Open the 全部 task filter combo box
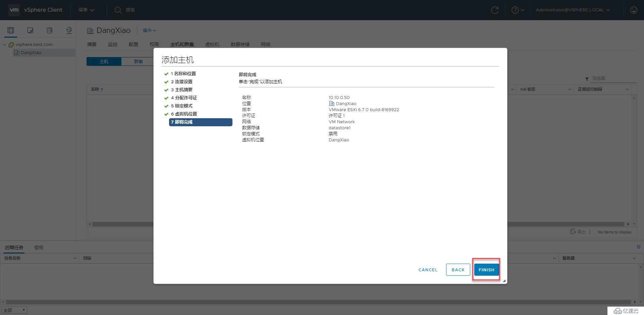 coord(14,310)
